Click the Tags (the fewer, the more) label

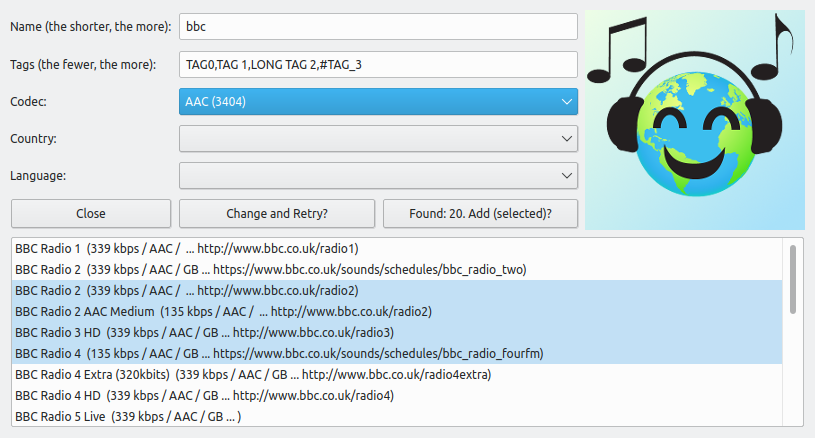(83, 64)
